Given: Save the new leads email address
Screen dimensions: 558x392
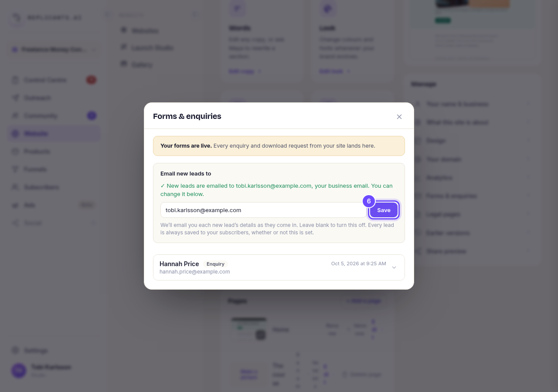Looking at the screenshot, I should (x=384, y=210).
